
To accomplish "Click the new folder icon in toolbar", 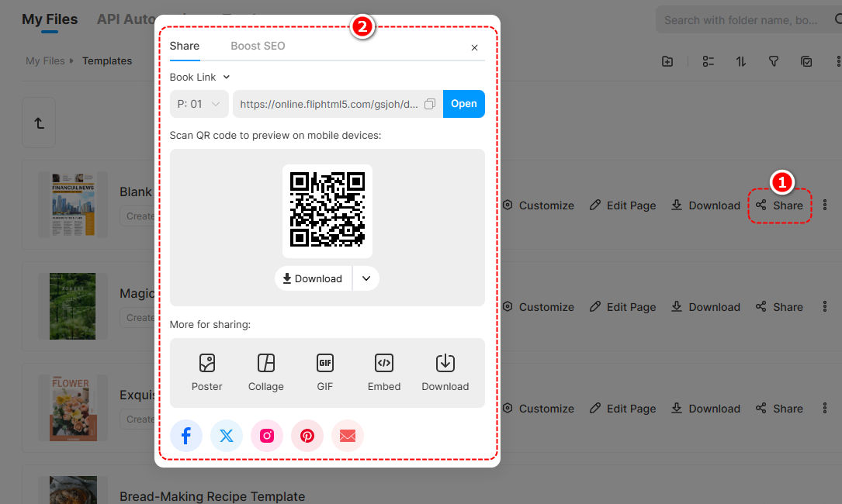I will [x=667, y=61].
